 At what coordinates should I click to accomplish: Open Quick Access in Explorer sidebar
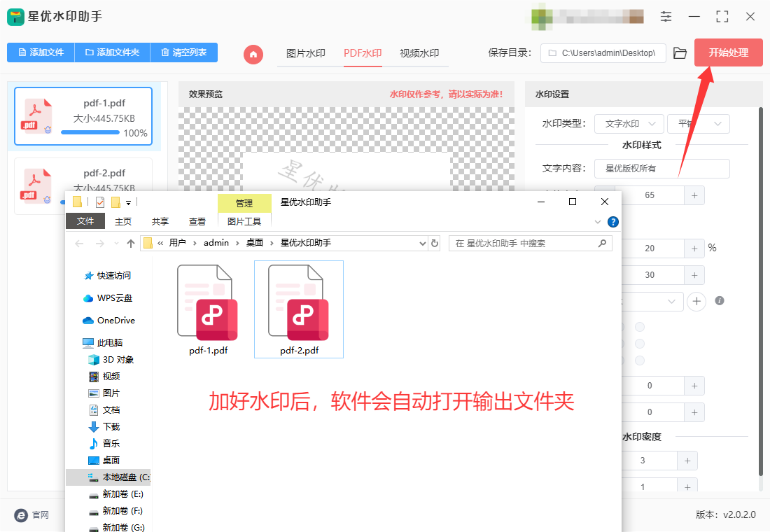point(108,276)
